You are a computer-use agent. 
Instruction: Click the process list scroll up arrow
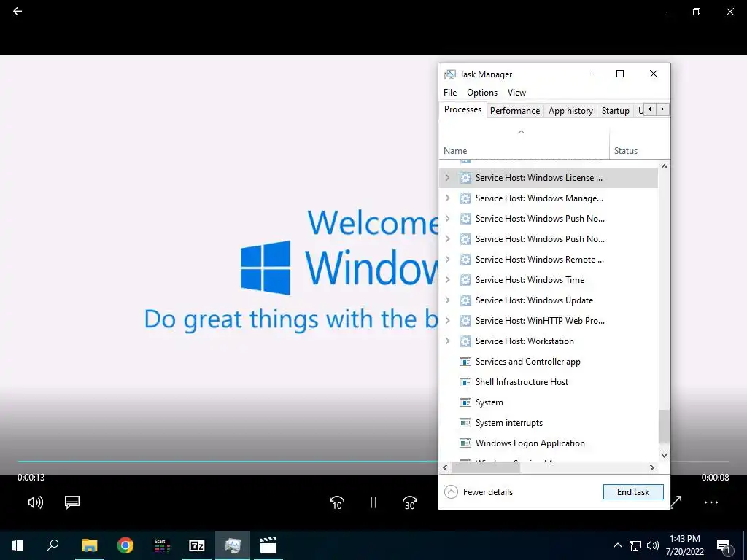point(664,167)
